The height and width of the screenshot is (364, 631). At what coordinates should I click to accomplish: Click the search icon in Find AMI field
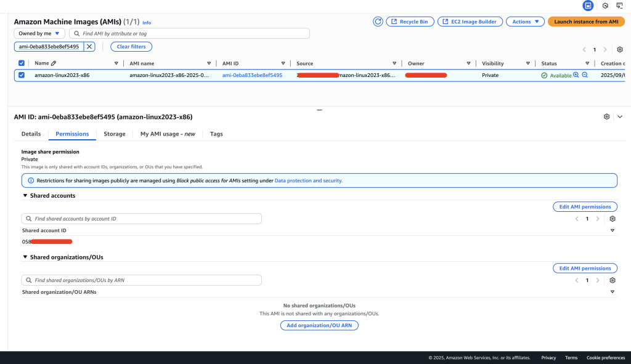point(77,34)
